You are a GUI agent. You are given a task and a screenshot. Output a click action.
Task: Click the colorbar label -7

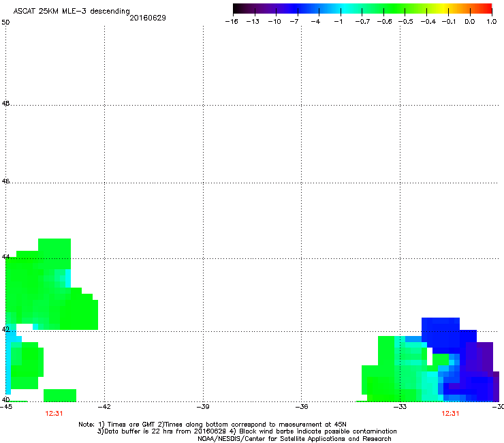tap(294, 22)
